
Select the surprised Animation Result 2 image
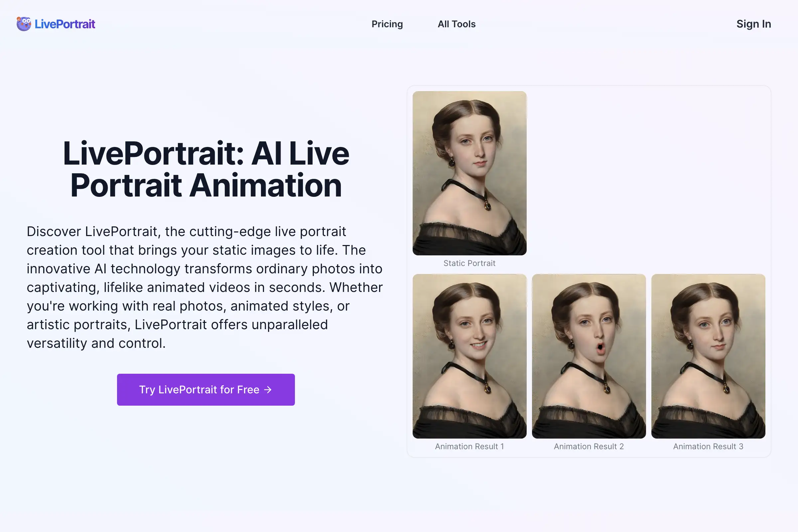coord(589,356)
